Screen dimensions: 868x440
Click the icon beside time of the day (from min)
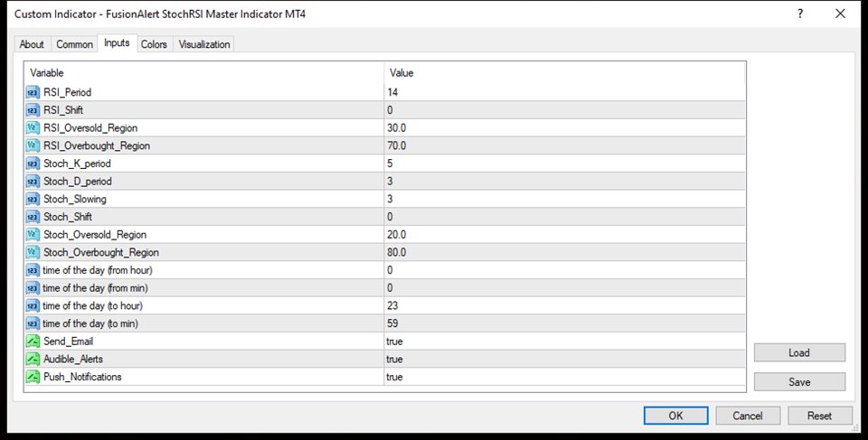pos(33,288)
